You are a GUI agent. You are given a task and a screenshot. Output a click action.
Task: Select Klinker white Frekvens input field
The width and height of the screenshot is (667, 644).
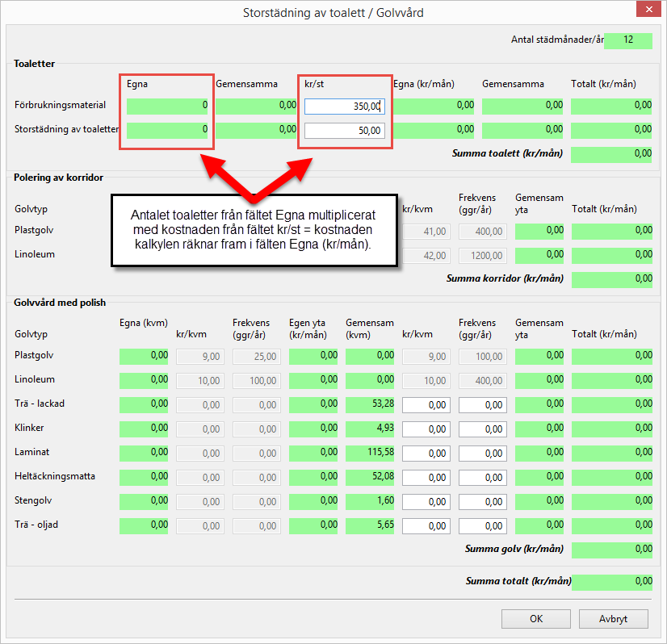point(482,429)
